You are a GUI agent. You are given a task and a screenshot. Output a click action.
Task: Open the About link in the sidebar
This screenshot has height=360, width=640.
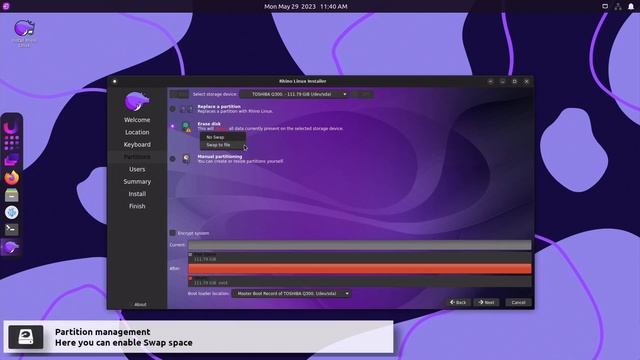(x=140, y=304)
